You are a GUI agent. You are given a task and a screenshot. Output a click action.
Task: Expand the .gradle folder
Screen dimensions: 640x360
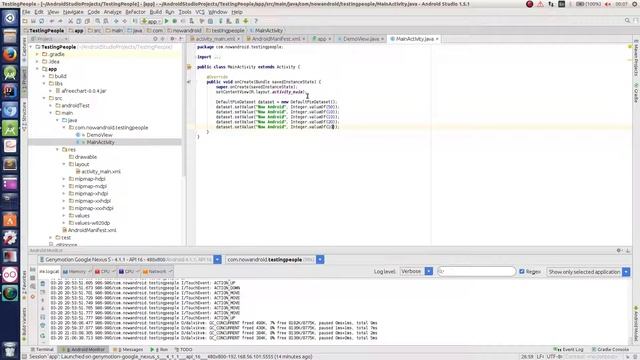[38, 54]
